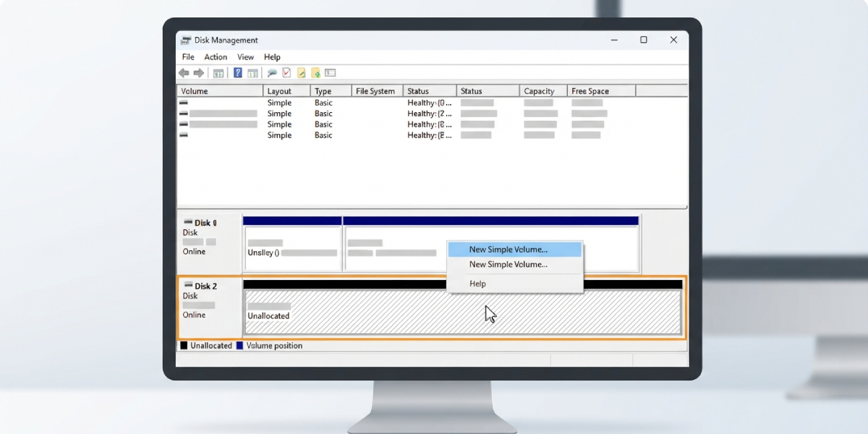Click the yellow note with pencil icon

(x=301, y=73)
